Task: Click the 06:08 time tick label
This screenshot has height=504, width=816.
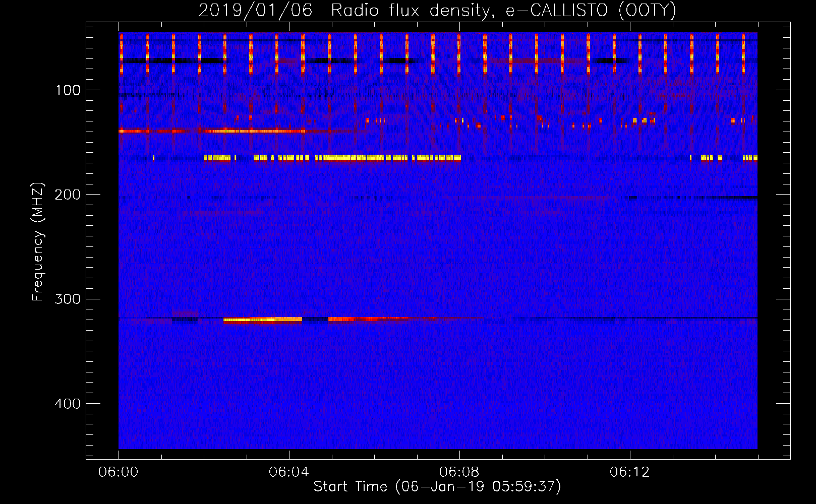Action: point(459,472)
